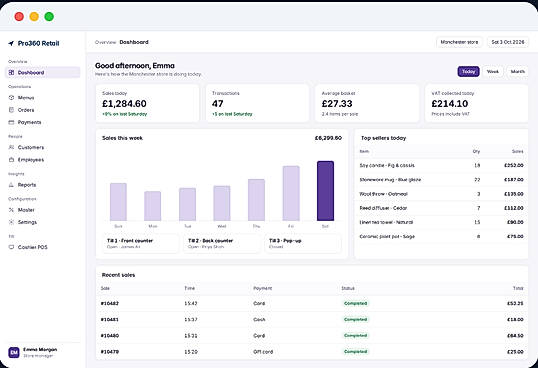This screenshot has height=368, width=538.
Task: Select the Monday bar in sales chart
Action: click(x=153, y=206)
